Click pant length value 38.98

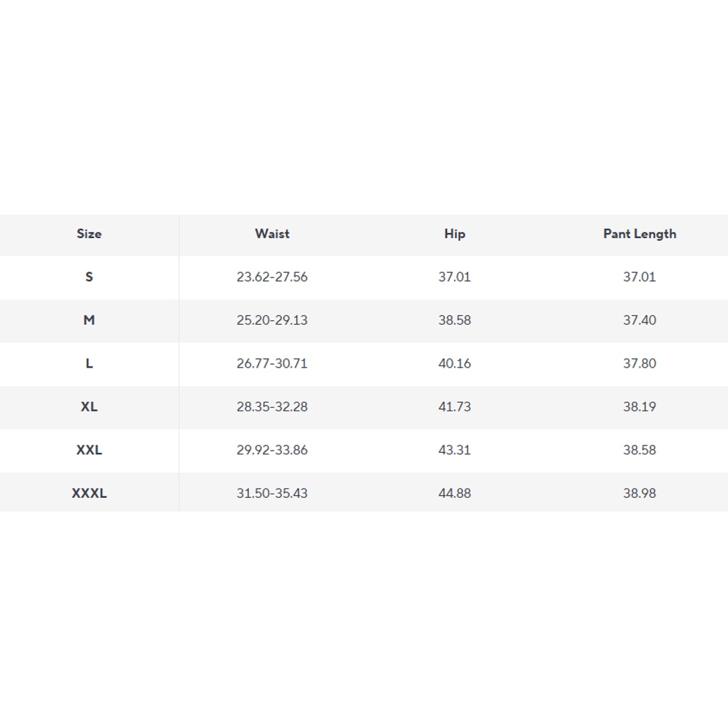(x=639, y=493)
